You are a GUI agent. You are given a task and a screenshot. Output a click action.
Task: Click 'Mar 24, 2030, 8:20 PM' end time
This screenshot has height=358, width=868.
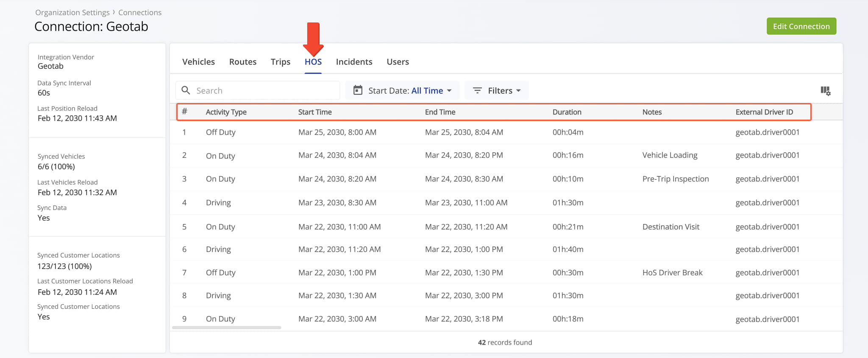(x=464, y=155)
